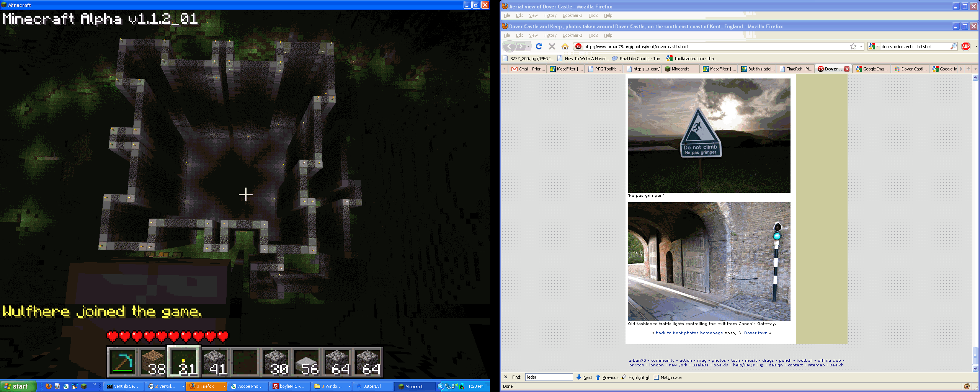Open Adblock Plus dropdown arrow
The image size is (980, 392).
point(976,46)
